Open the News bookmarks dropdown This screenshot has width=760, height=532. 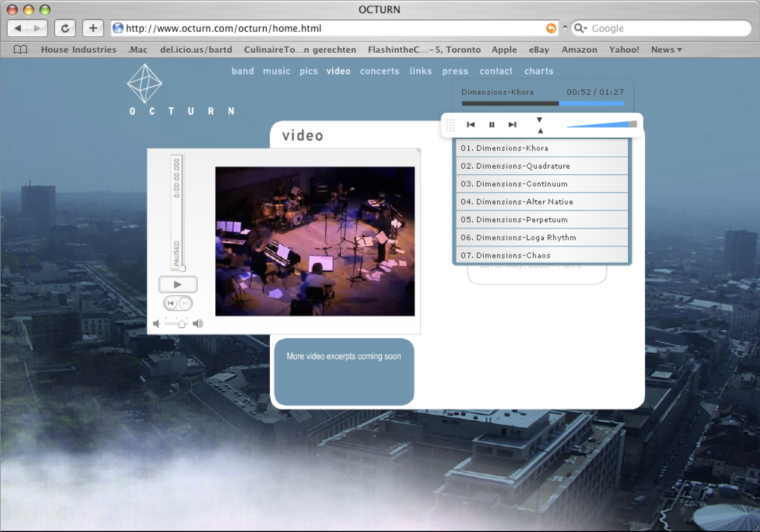click(666, 50)
